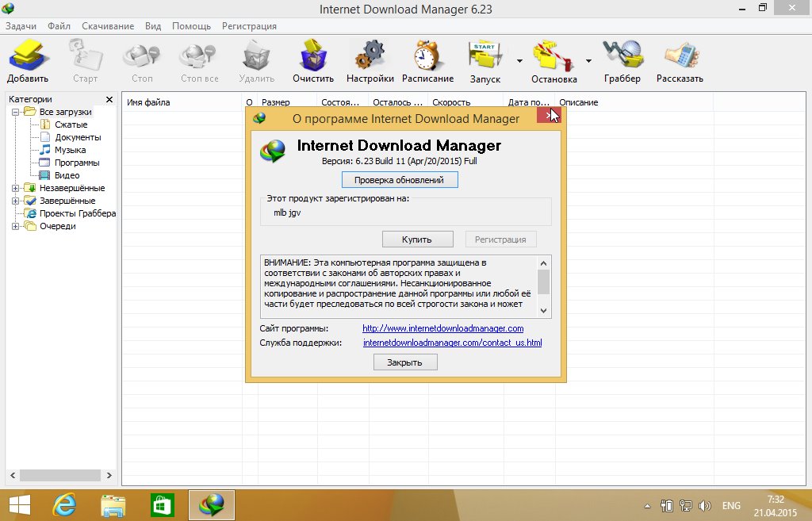Open the Помощь menu
The image size is (812, 521).
coord(191,26)
